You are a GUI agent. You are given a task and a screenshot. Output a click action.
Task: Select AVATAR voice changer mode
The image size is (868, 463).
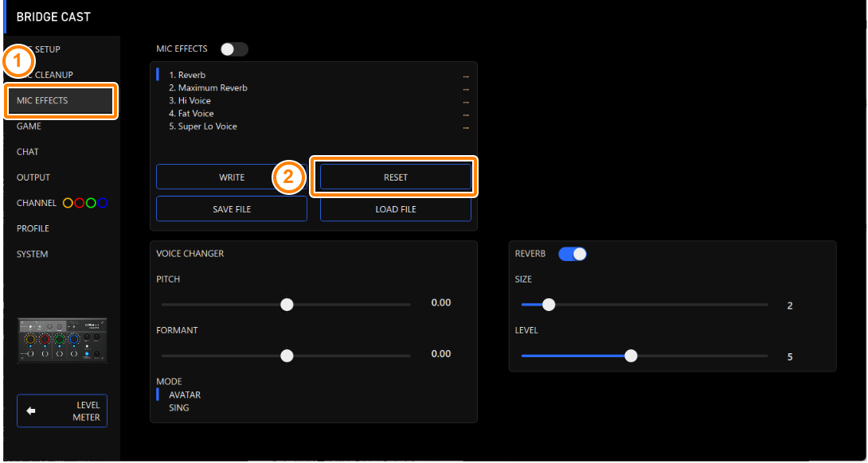point(185,395)
